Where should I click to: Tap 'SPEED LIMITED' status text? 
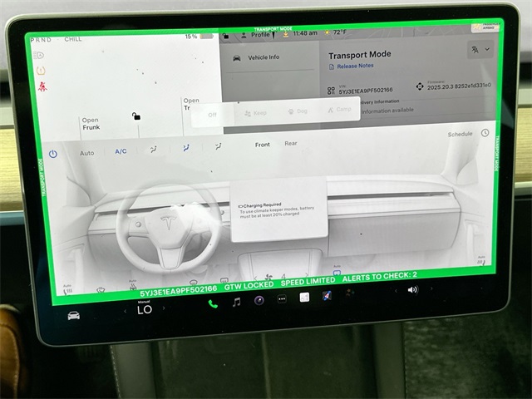pos(308,281)
